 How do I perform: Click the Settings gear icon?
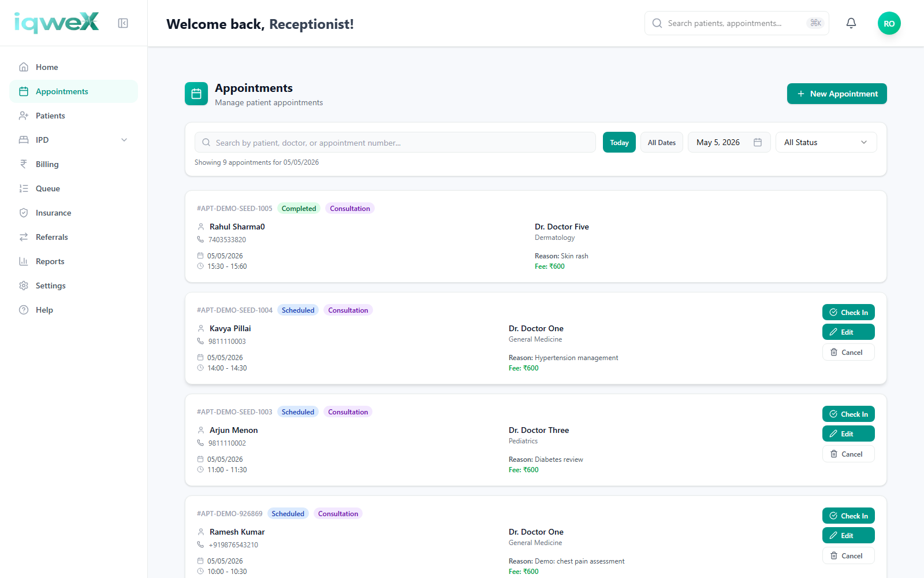[x=24, y=286]
